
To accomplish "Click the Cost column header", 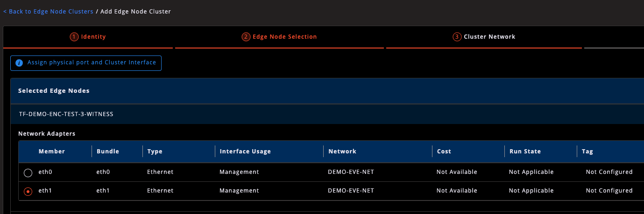I will 444,152.
